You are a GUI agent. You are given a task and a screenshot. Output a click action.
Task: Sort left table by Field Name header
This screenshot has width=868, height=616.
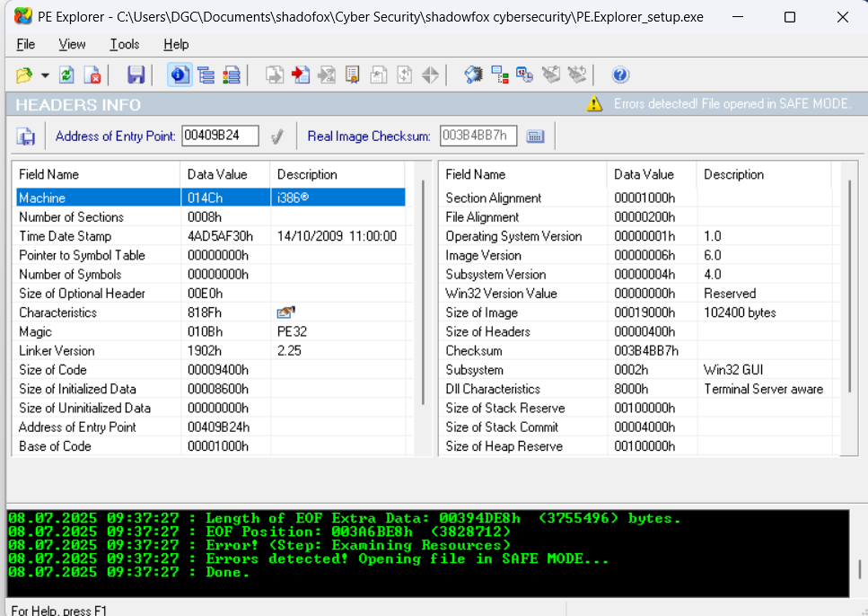[98, 174]
